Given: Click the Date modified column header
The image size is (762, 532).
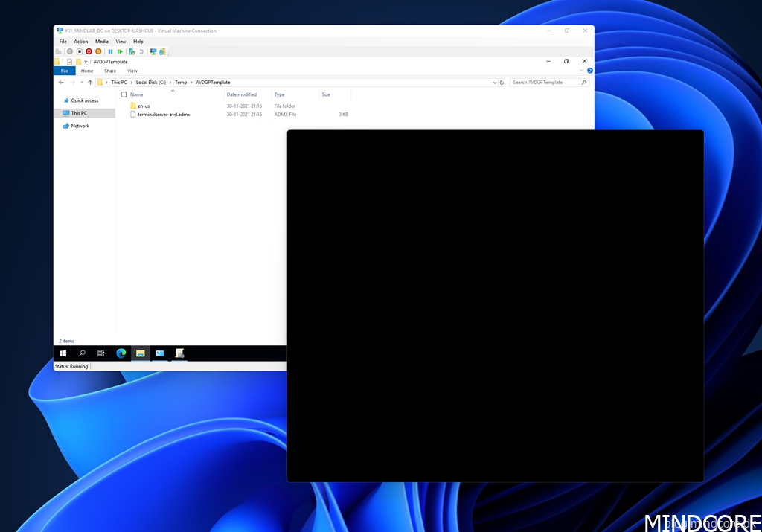Looking at the screenshot, I should pyautogui.click(x=242, y=94).
